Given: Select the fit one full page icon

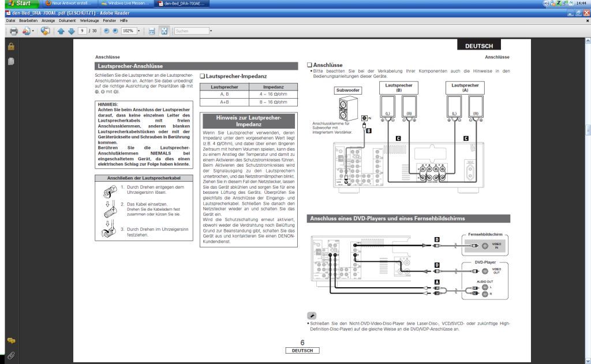Looking at the screenshot, I should (164, 31).
